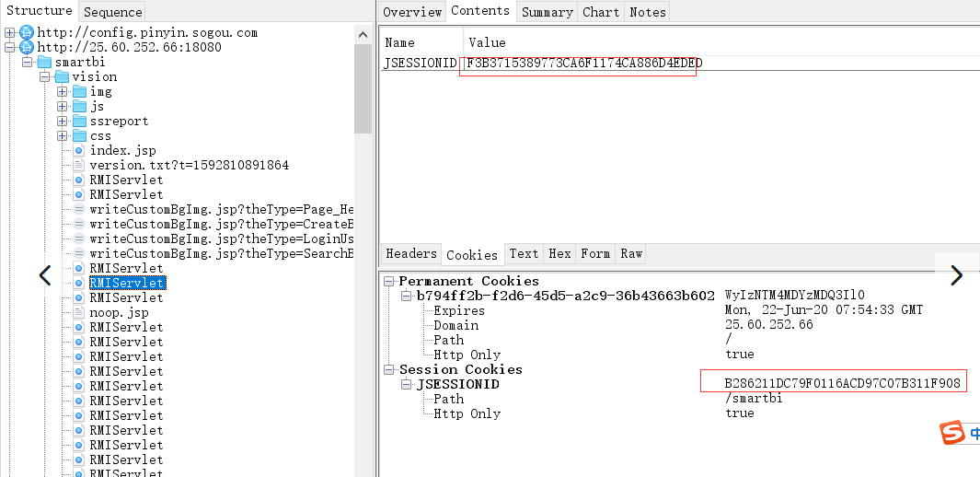Click session value B286211DC79F0116ACD97C07B311F908
Screen dimensions: 980x477
[843, 383]
